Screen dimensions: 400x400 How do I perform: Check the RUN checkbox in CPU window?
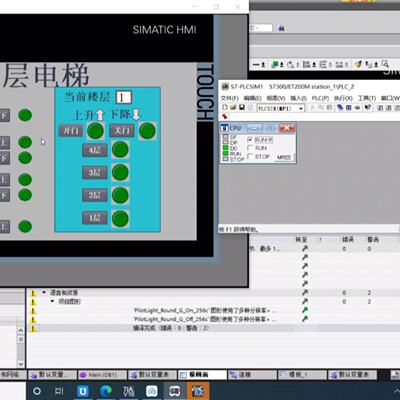tap(250, 148)
